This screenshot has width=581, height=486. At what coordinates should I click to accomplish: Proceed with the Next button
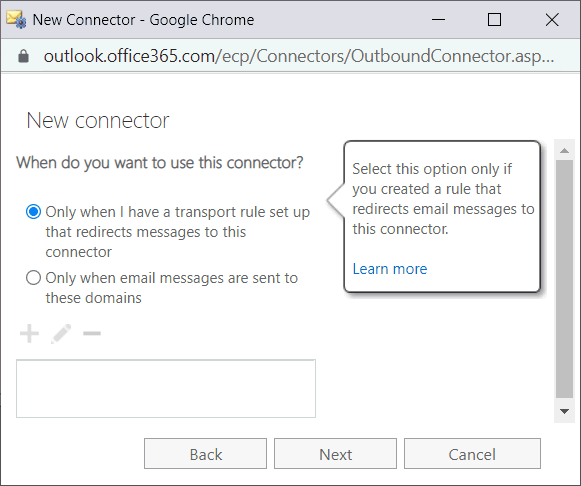(335, 454)
